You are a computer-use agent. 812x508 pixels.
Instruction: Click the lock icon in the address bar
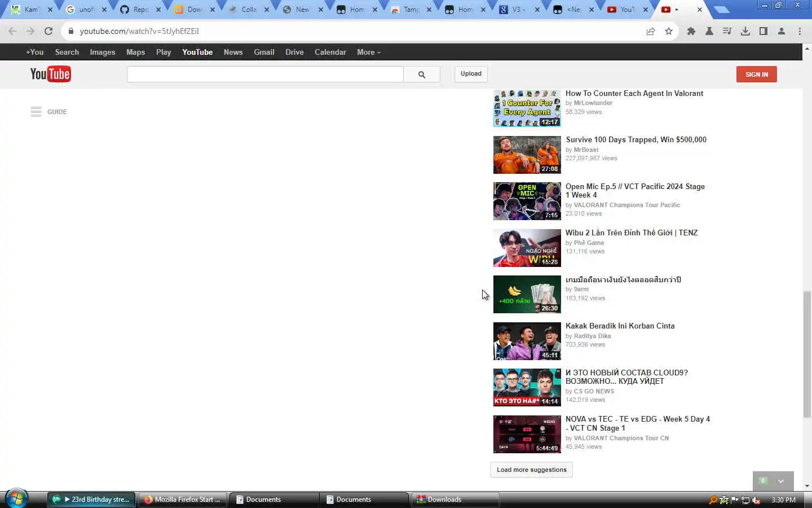[x=71, y=31]
